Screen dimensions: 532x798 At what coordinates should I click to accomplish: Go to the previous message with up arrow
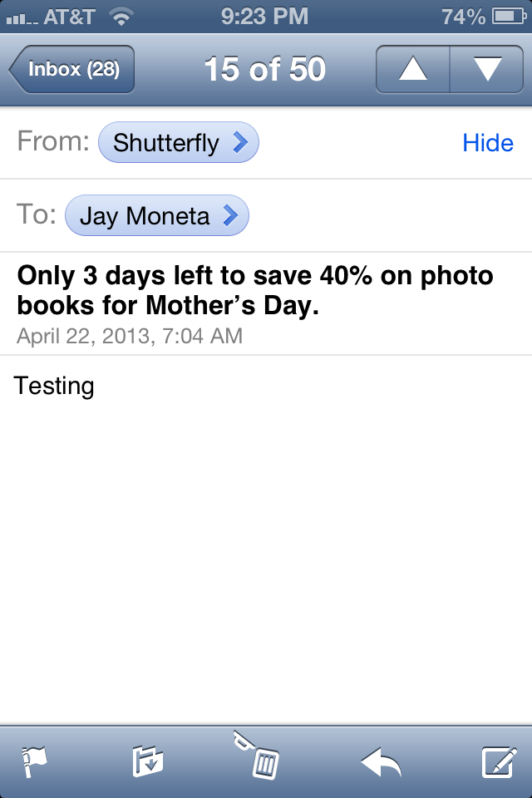point(413,70)
